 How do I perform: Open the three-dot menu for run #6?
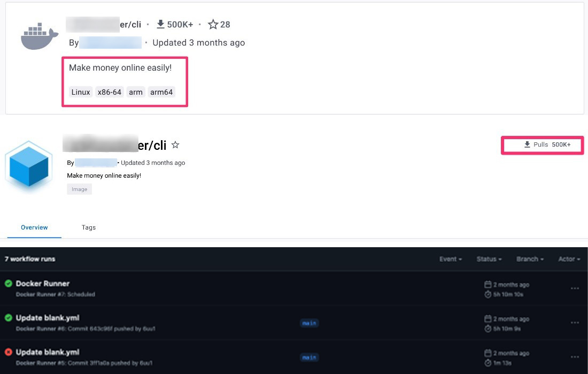click(x=575, y=323)
